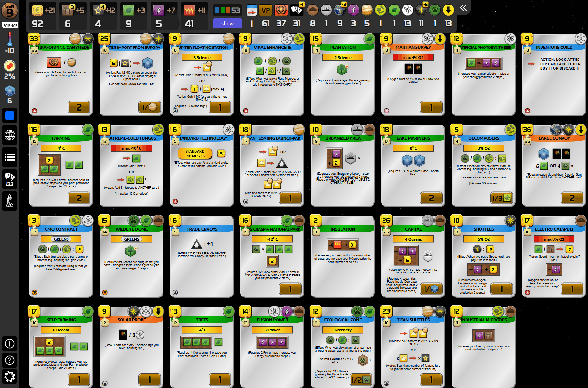Viewport: 588px width, 388px height.
Task: Select the Large Convoy card
Action: pyautogui.click(x=554, y=165)
